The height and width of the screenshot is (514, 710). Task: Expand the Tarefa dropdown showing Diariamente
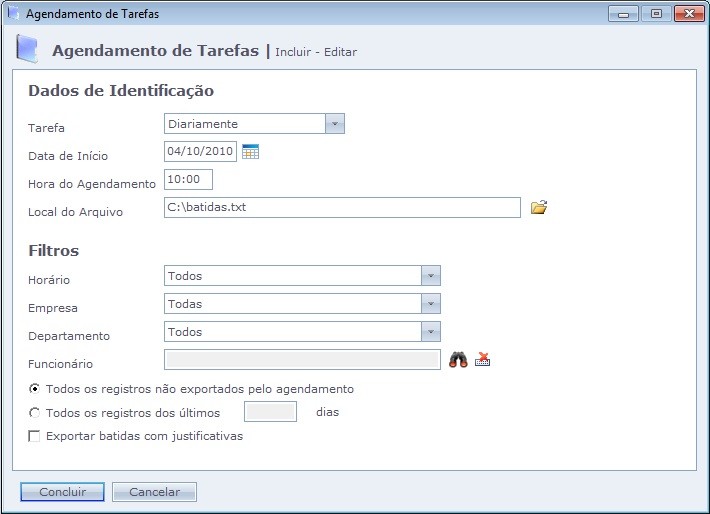tap(335, 124)
